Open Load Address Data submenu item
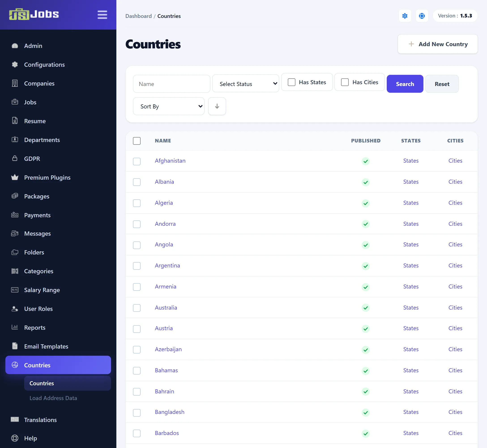 tap(53, 398)
